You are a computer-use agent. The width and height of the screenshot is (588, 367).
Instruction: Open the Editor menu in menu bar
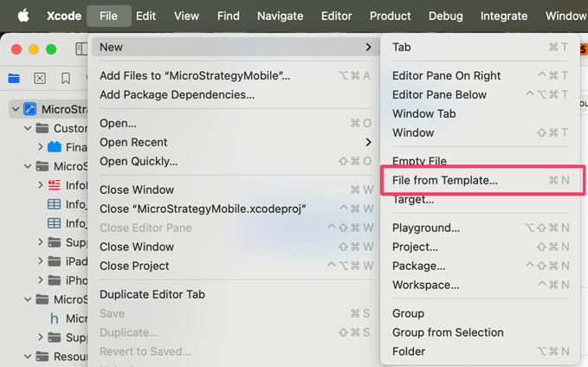pyautogui.click(x=337, y=16)
